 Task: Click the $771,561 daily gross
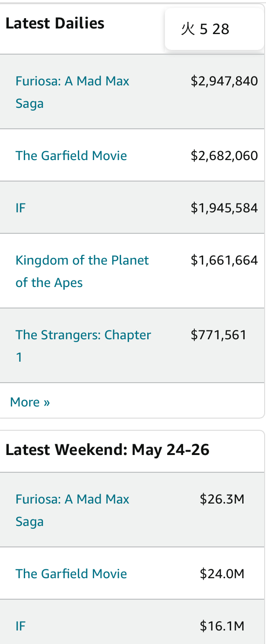tap(218, 335)
